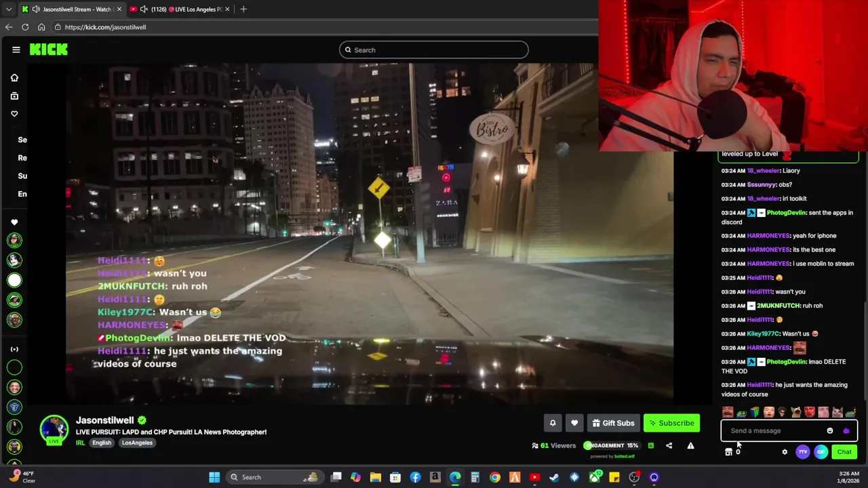The width and height of the screenshot is (868, 488).
Task: Open the green stats chart icon
Action: coord(651,445)
